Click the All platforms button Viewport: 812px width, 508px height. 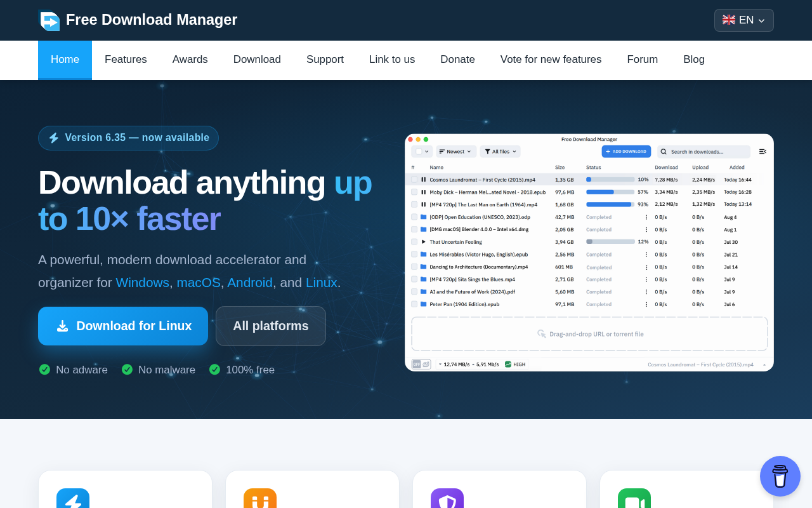pos(271,326)
